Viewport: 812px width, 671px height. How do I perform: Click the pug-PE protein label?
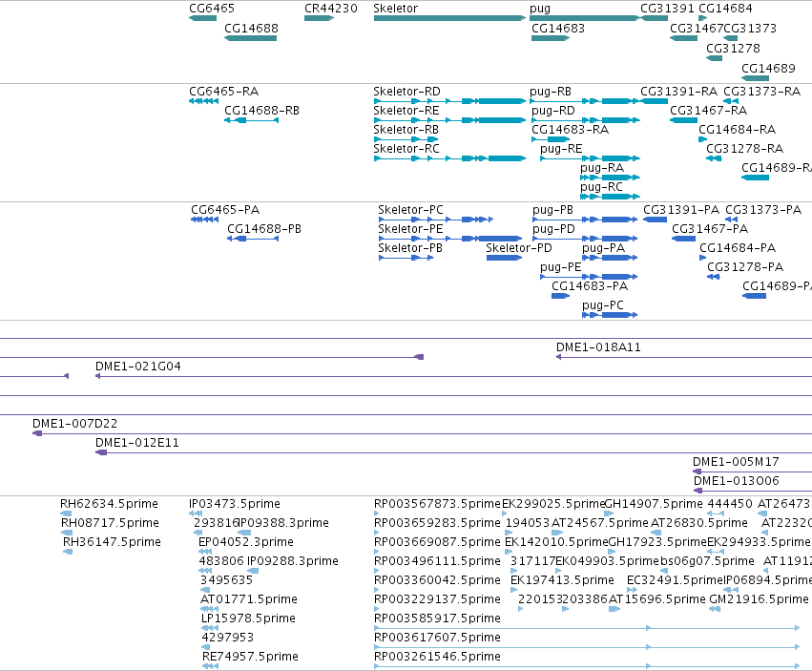[x=561, y=267]
